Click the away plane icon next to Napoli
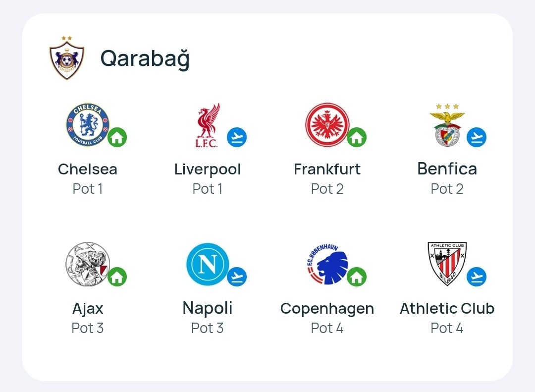Image resolution: width=535 pixels, height=392 pixels. (237, 277)
